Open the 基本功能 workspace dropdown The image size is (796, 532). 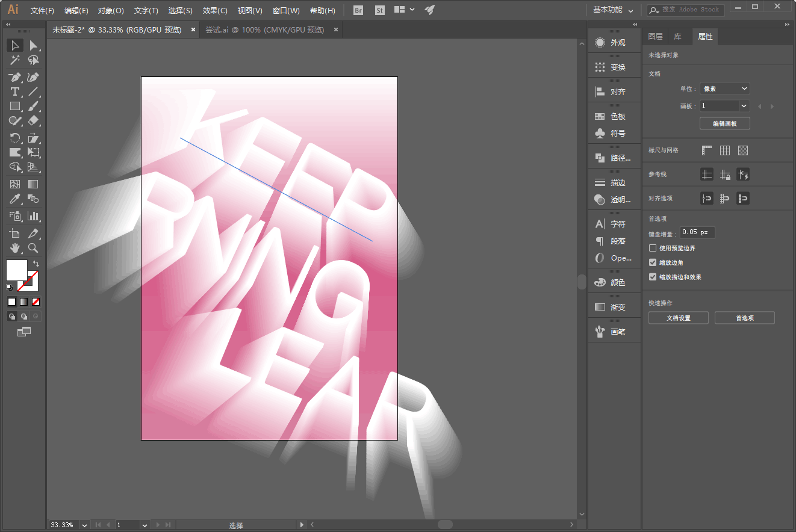pyautogui.click(x=613, y=10)
